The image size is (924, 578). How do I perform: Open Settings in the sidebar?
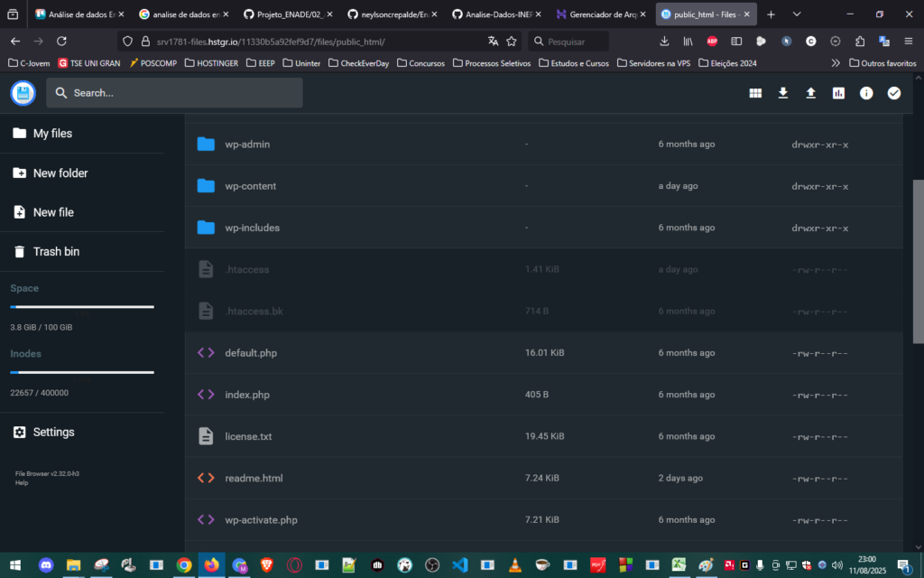tap(53, 433)
